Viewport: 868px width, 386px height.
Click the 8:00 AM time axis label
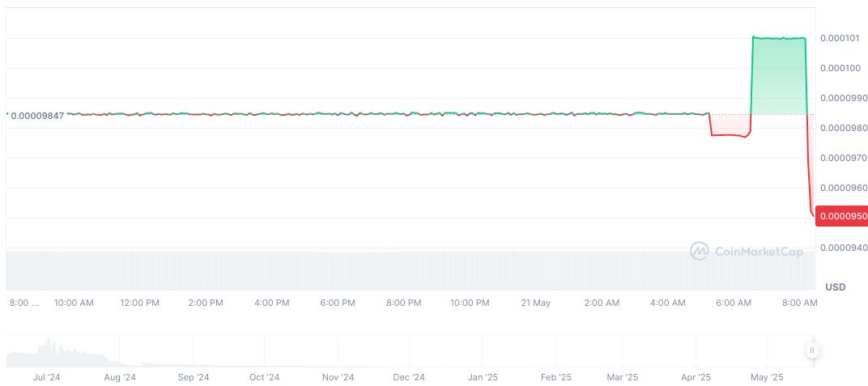click(x=799, y=303)
